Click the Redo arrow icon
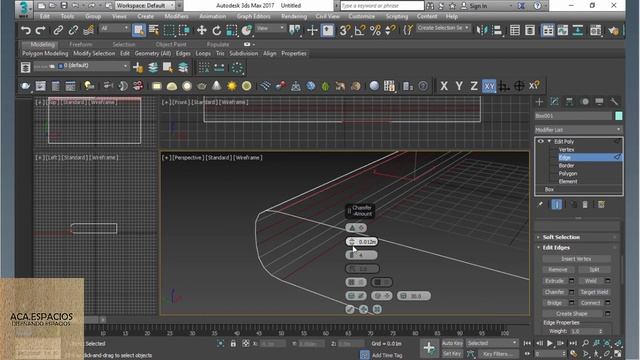Image resolution: width=640 pixels, height=360 pixels. click(40, 30)
